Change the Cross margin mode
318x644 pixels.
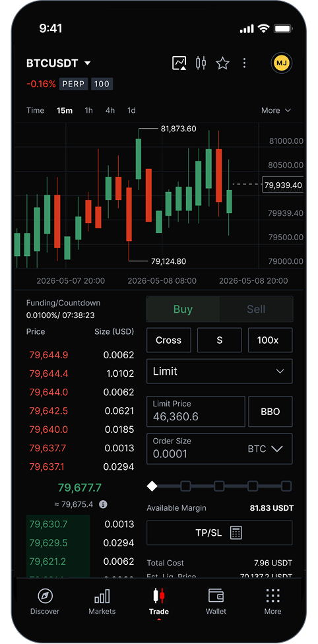[168, 340]
